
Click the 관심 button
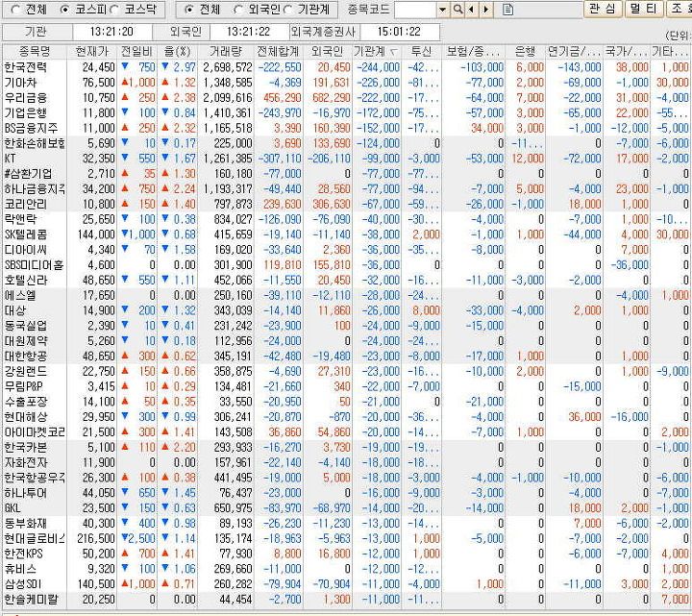point(603,9)
